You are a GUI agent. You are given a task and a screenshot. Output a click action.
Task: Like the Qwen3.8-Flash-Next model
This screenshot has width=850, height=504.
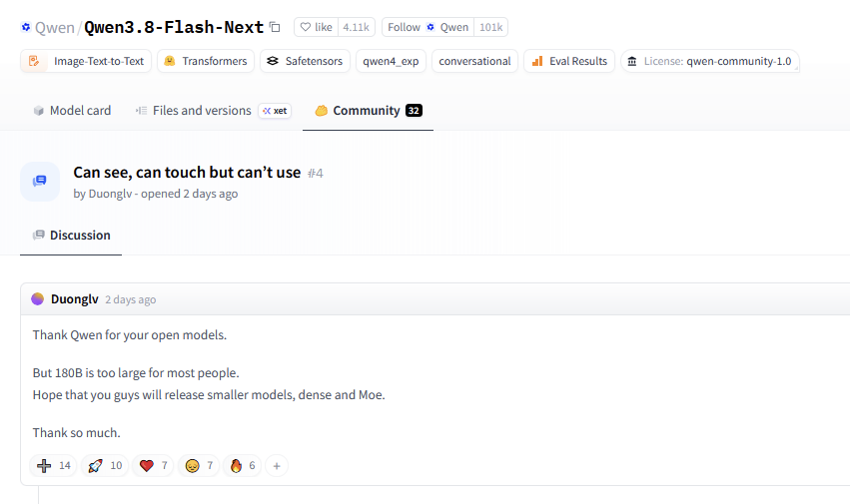point(316,27)
